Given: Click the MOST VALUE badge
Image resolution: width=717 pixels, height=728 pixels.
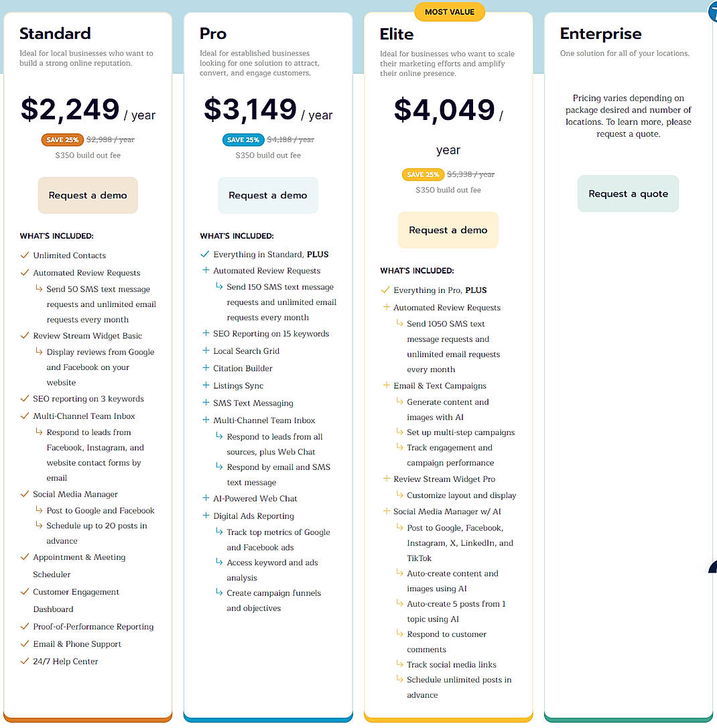Looking at the screenshot, I should [450, 11].
